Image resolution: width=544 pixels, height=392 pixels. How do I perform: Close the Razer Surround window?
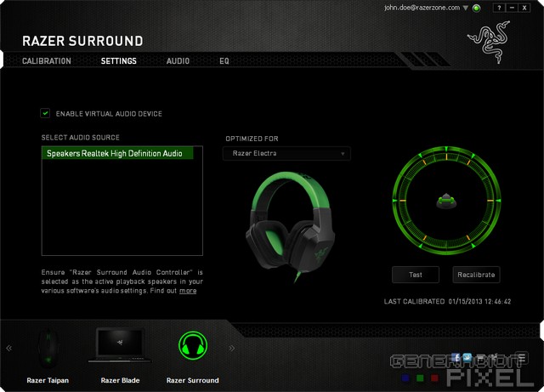524,8
